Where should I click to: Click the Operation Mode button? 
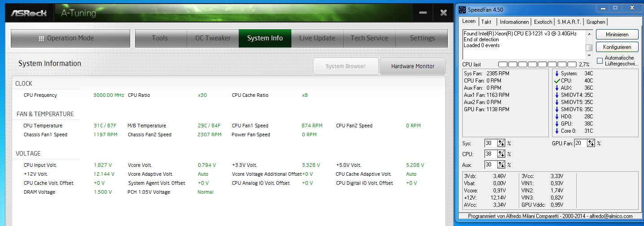tap(70, 38)
